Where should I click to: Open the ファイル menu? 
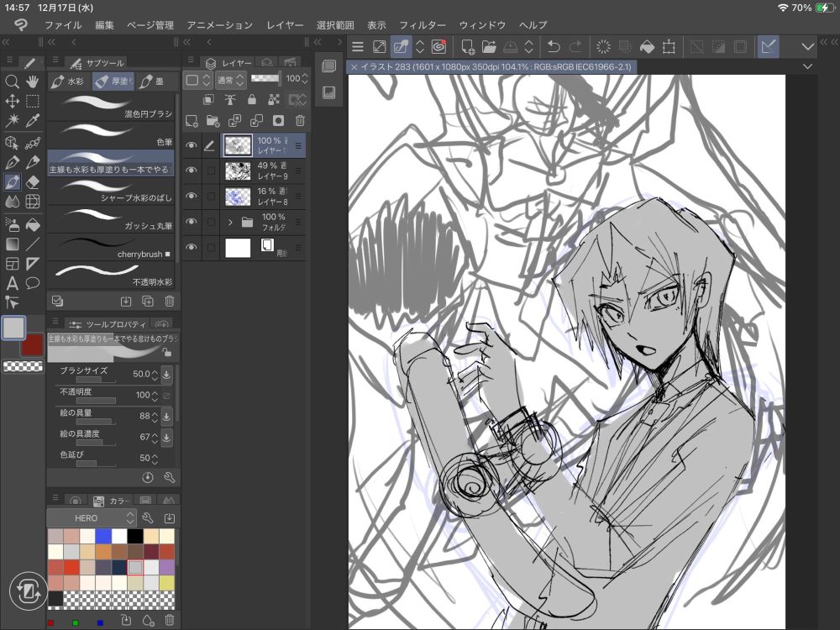coord(63,24)
